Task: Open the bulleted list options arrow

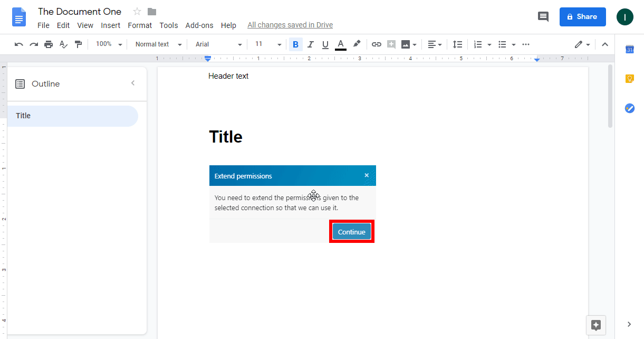Action: point(514,45)
